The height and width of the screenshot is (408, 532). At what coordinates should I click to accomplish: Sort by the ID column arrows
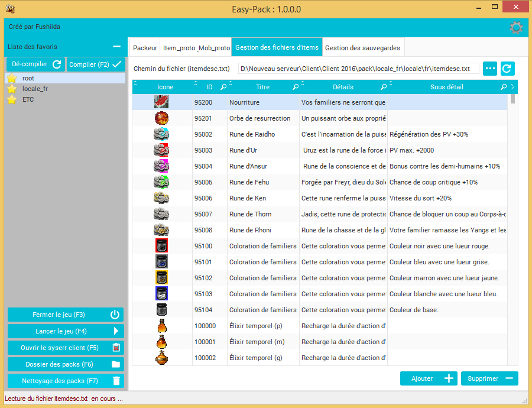tap(196, 83)
